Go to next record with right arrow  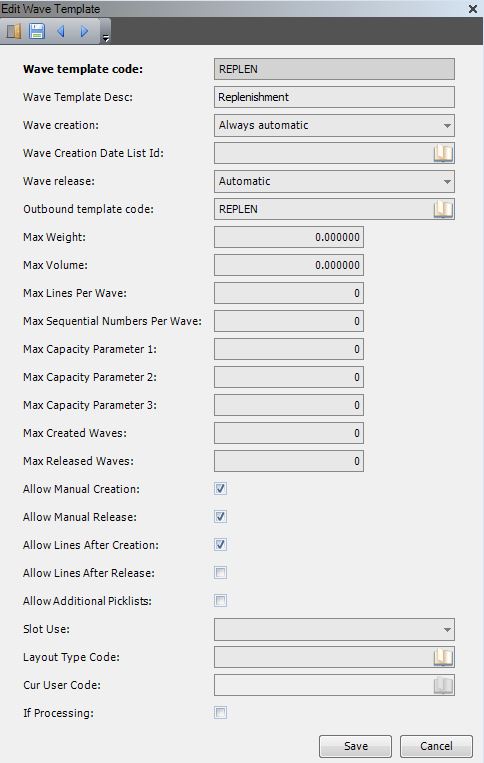(x=85, y=32)
